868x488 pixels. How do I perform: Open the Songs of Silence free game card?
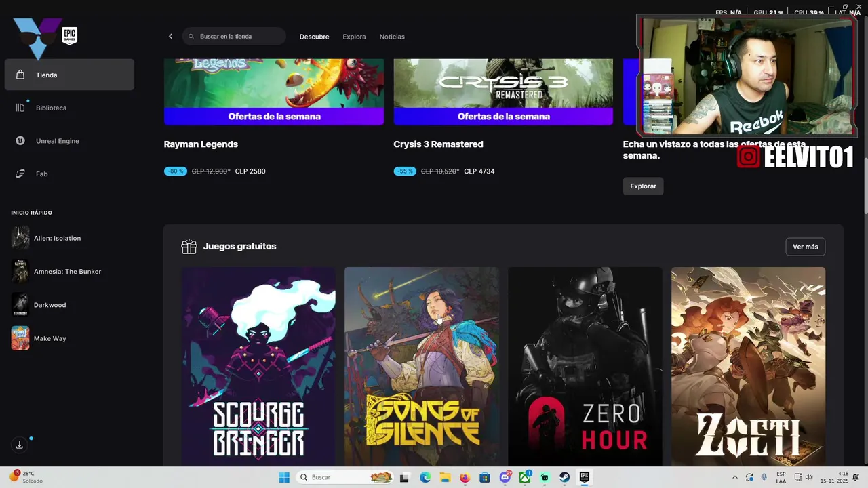pyautogui.click(x=422, y=366)
